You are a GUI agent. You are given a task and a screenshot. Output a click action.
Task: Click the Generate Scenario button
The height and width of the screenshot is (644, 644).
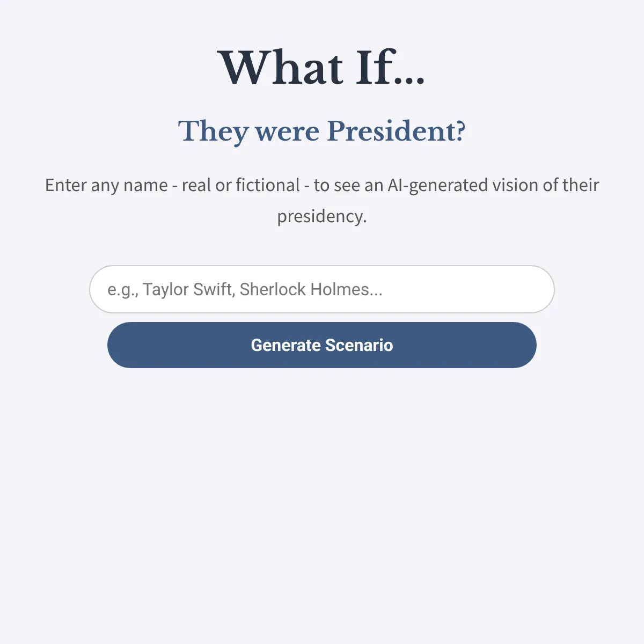[x=322, y=345]
